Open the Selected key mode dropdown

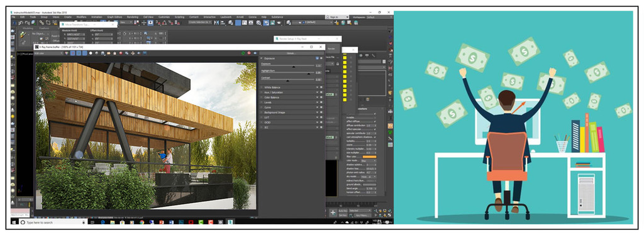click(x=360, y=210)
